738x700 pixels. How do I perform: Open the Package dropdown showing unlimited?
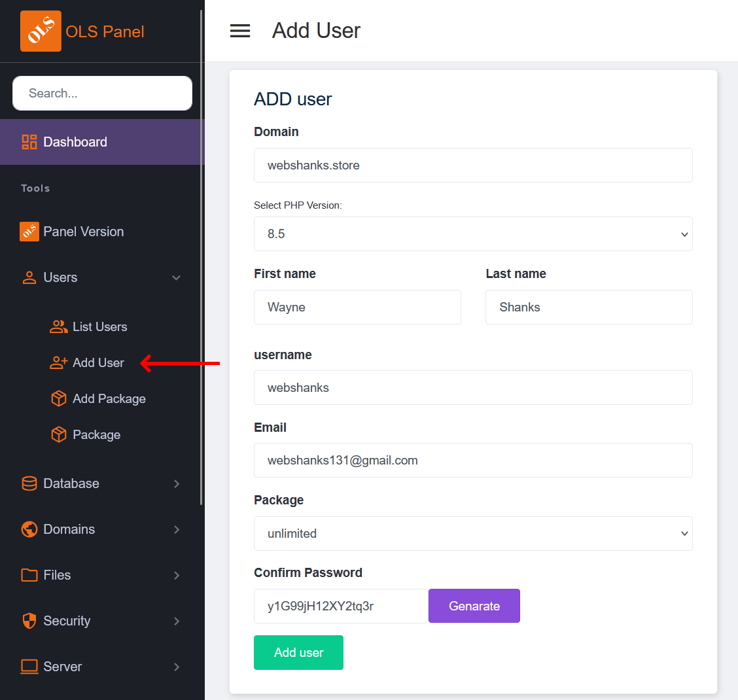[473, 533]
